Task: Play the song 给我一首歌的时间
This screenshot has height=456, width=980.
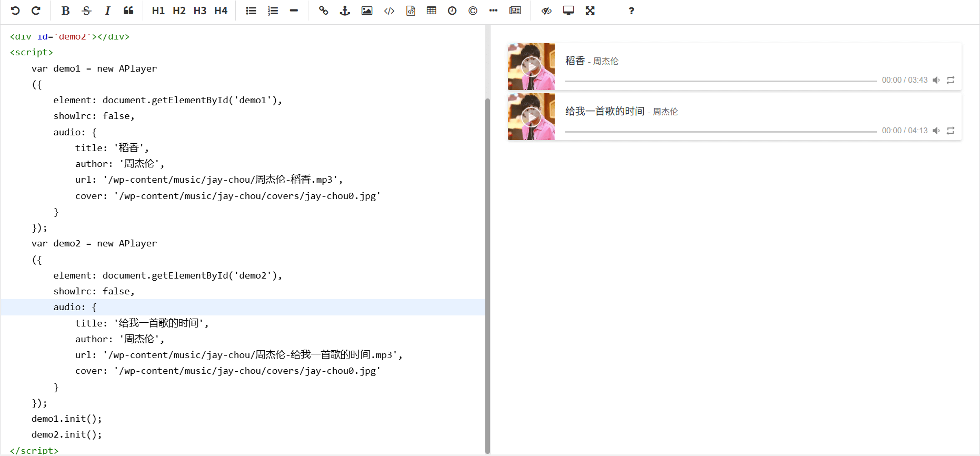Action: point(531,117)
